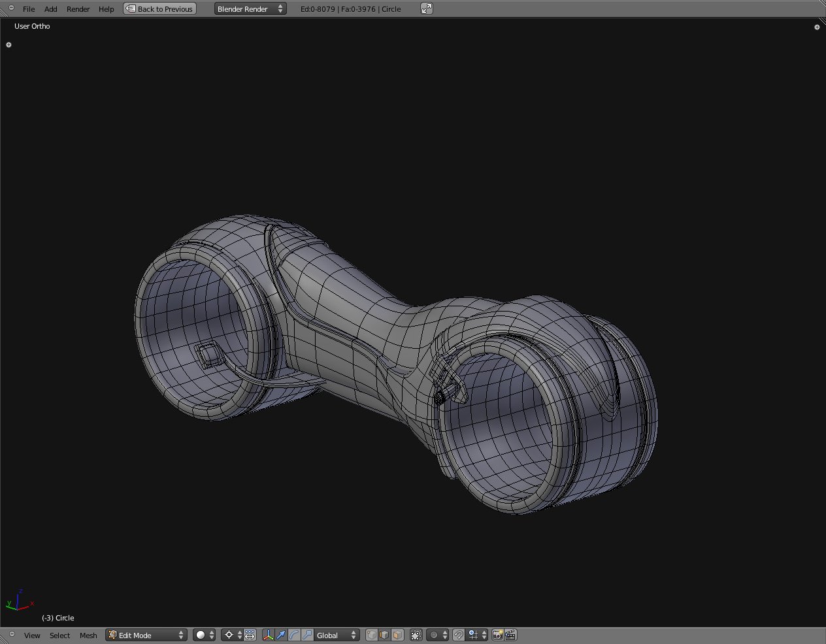Toggle manipulate center points button
826x644 pixels.
click(250, 635)
